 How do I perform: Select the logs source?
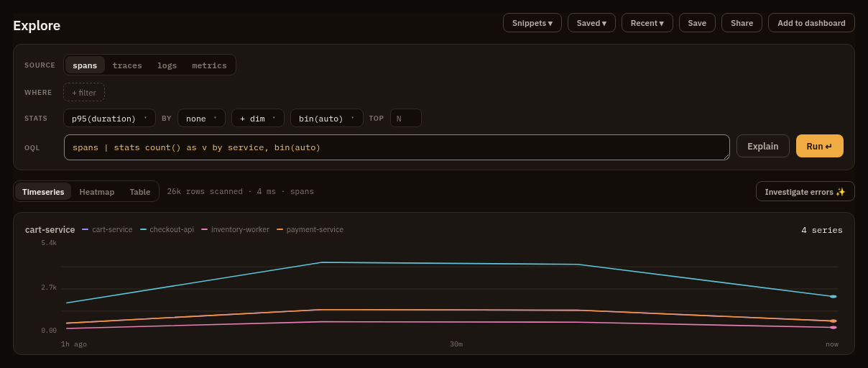pos(167,65)
